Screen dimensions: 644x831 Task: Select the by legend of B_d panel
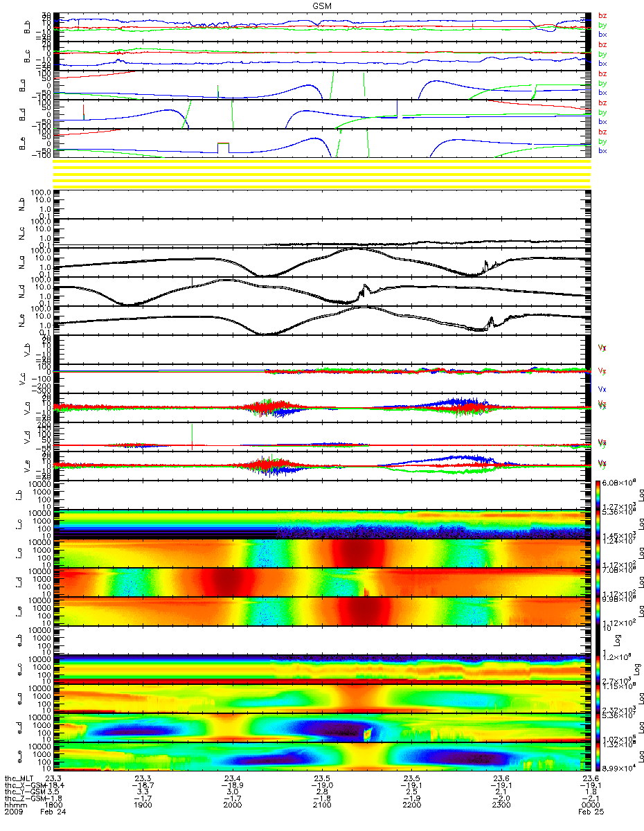tap(602, 112)
